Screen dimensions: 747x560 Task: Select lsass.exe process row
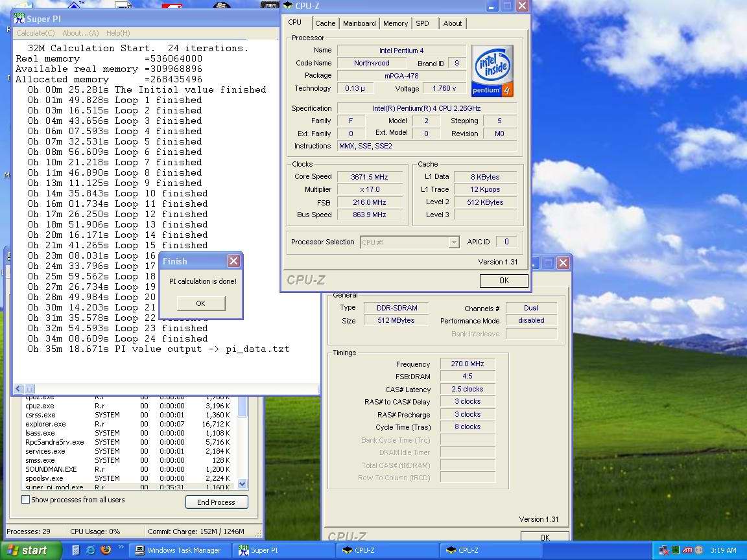tap(128, 433)
